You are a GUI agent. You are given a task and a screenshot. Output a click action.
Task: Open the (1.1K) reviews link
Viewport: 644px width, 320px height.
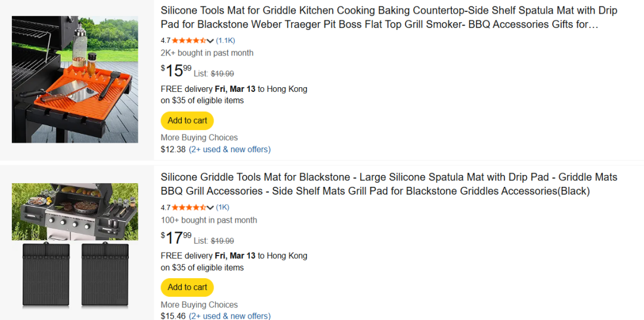tap(225, 41)
